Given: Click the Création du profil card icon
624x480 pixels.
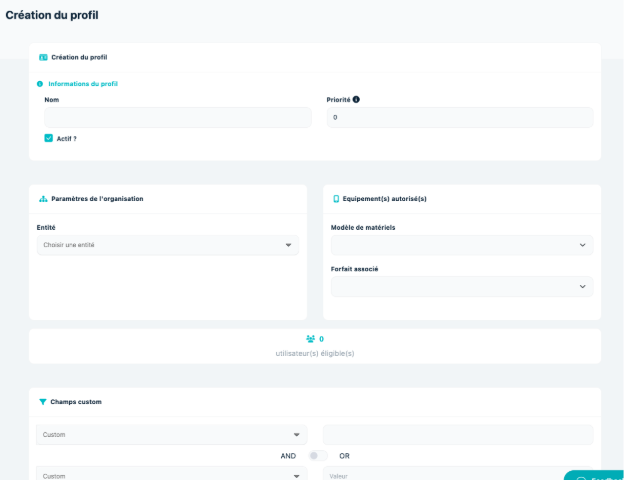Looking at the screenshot, I should pyautogui.click(x=43, y=57).
